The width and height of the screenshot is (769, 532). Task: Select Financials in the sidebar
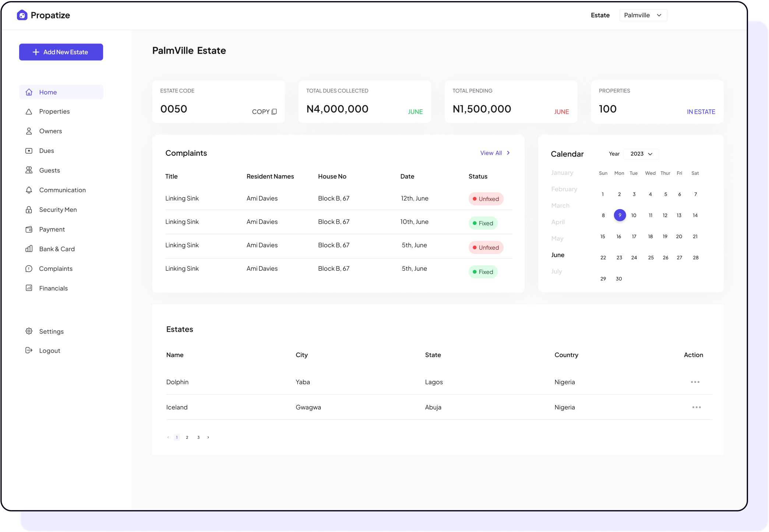[53, 288]
